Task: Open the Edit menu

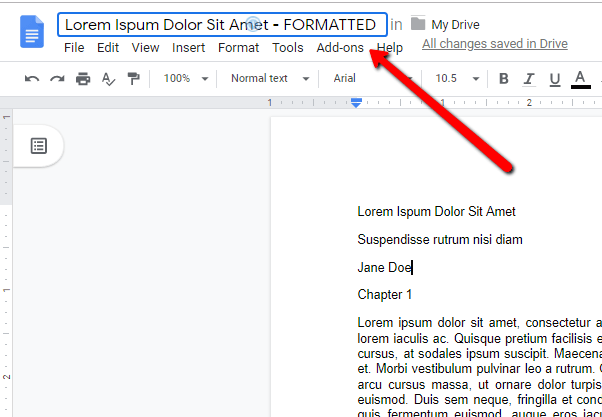Action: pyautogui.click(x=108, y=48)
